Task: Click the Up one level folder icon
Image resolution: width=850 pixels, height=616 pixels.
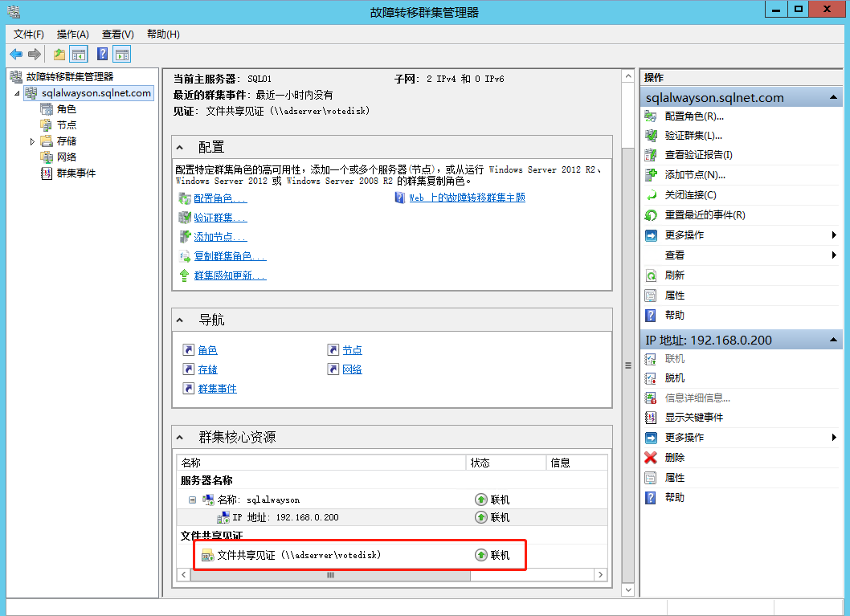Action: point(59,54)
